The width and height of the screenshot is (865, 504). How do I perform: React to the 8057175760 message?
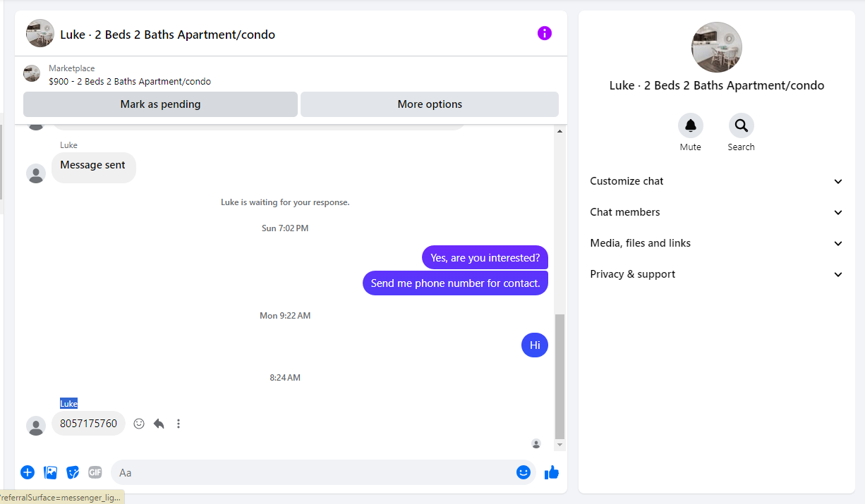coord(139,424)
